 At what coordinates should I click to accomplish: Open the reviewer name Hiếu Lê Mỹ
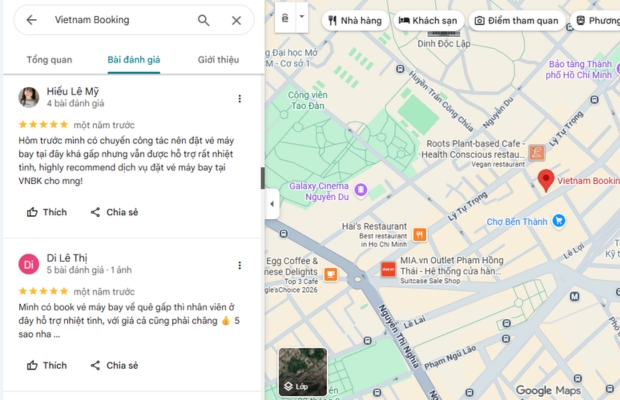tap(73, 91)
